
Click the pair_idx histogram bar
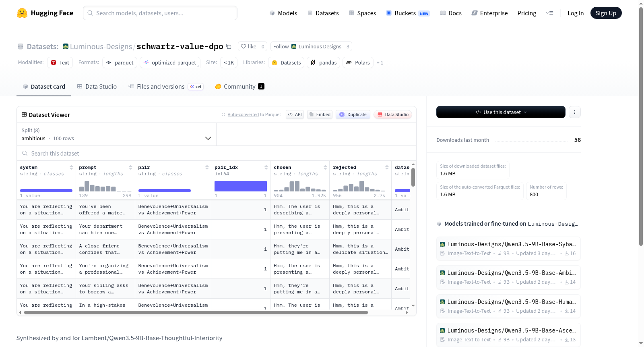click(x=241, y=186)
